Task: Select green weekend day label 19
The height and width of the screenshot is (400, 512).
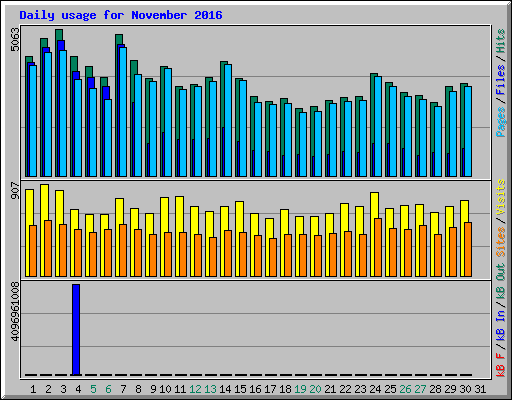Action: click(300, 389)
